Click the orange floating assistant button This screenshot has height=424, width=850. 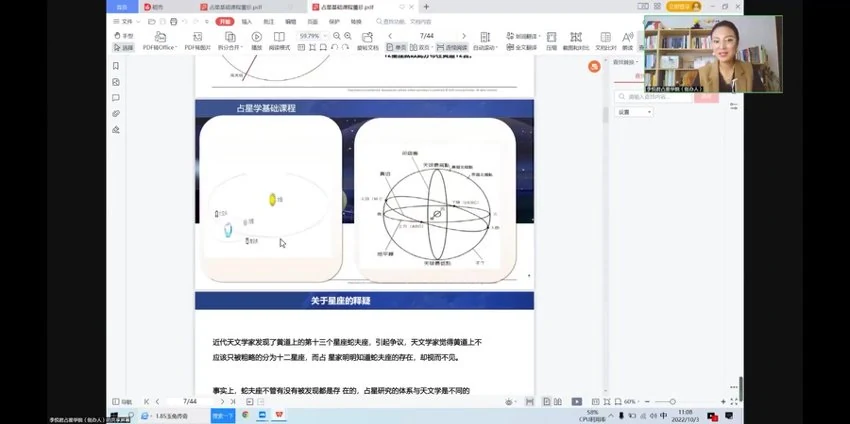(x=594, y=67)
